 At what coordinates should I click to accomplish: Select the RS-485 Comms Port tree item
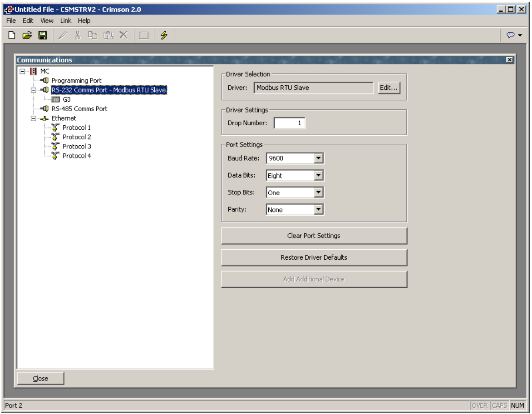(79, 108)
